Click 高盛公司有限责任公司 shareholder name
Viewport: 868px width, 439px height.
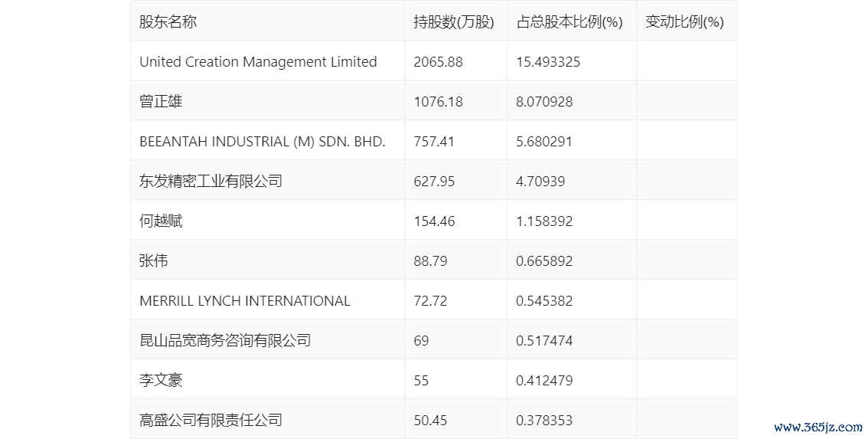click(210, 421)
